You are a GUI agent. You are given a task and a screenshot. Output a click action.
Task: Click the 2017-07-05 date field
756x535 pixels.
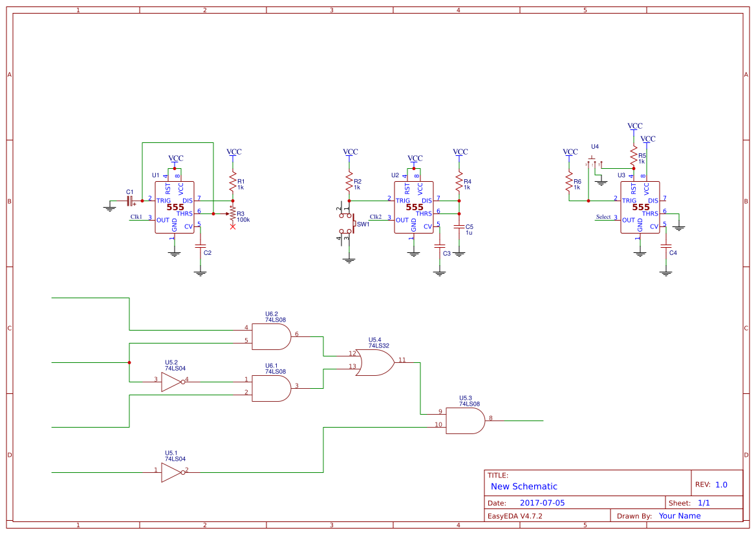(542, 502)
